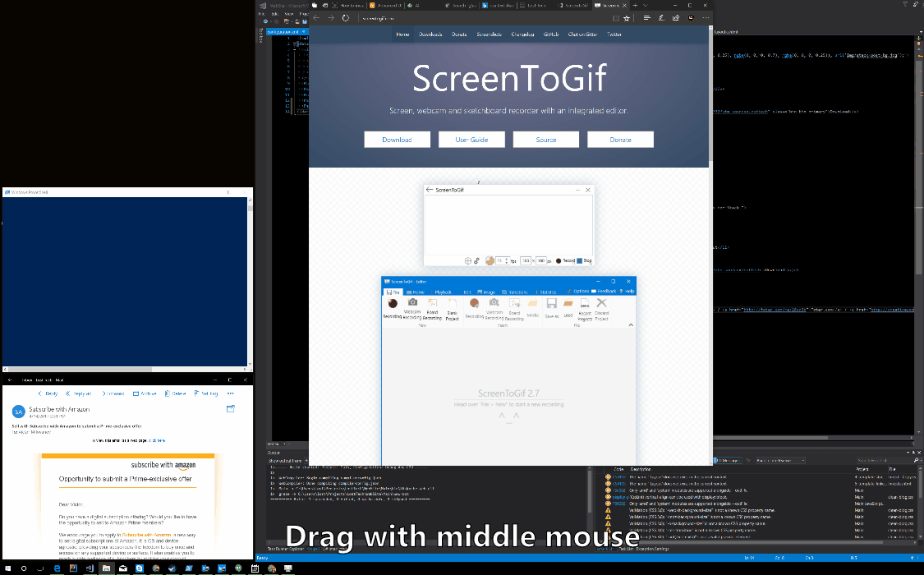
Task: Click the Source button
Action: (545, 140)
